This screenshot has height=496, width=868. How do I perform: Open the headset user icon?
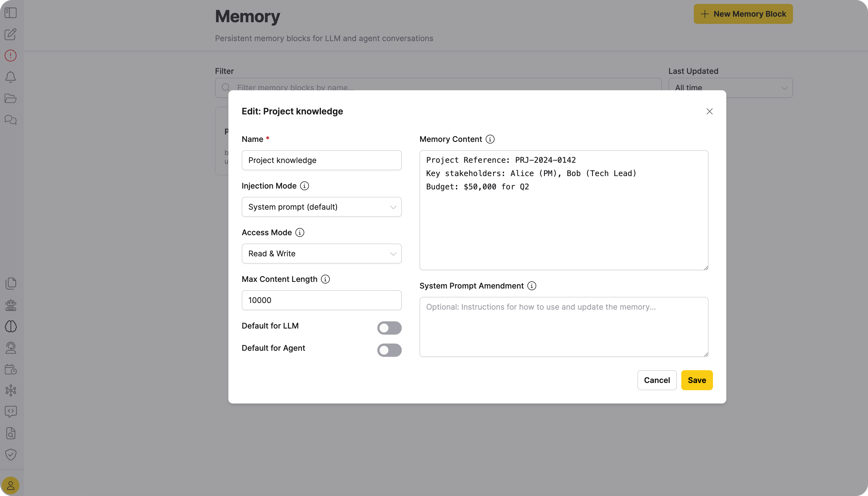pyautogui.click(x=11, y=348)
